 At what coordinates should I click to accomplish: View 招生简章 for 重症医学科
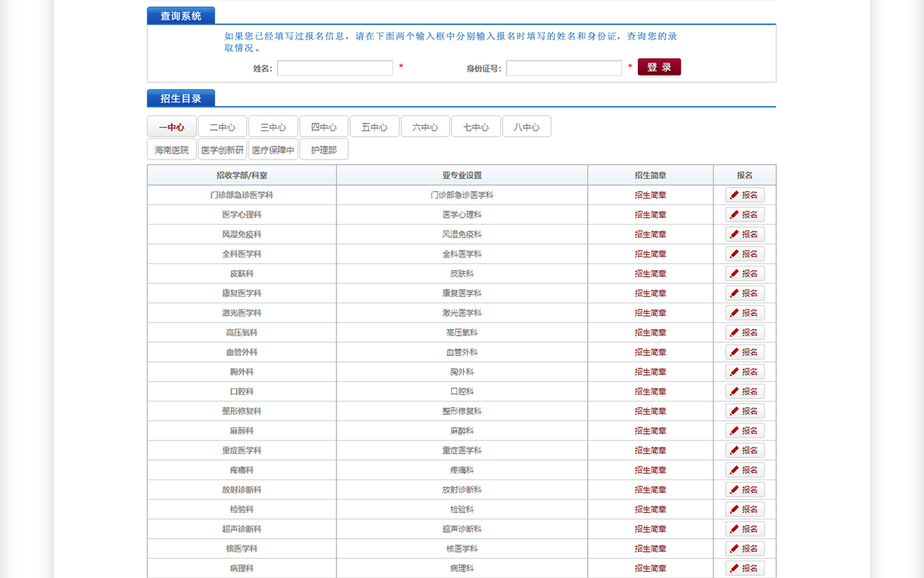click(x=650, y=451)
